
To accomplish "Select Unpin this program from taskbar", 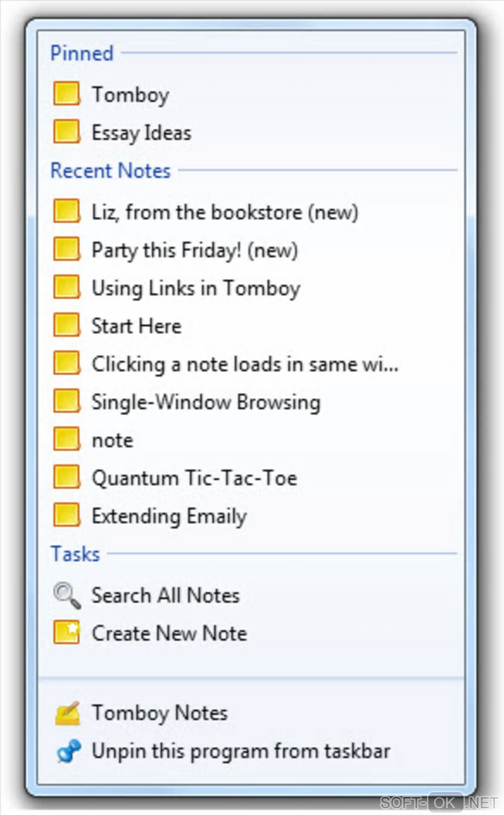I will tap(241, 751).
